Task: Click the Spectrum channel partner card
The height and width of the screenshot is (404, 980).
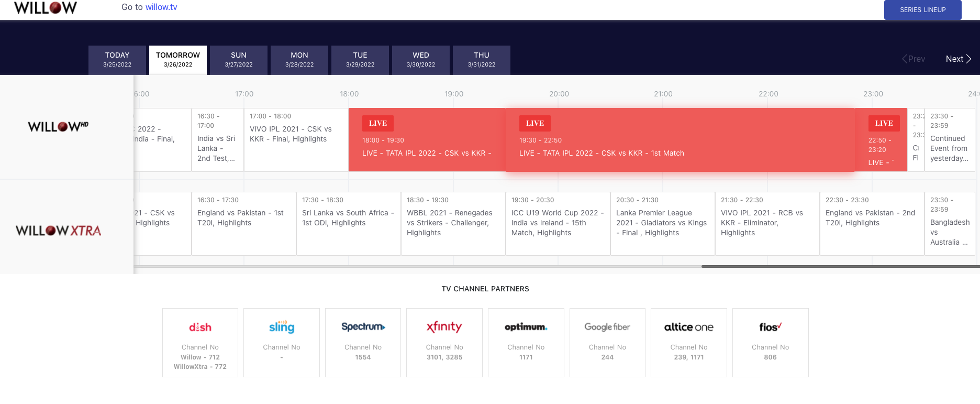Action: click(x=363, y=343)
